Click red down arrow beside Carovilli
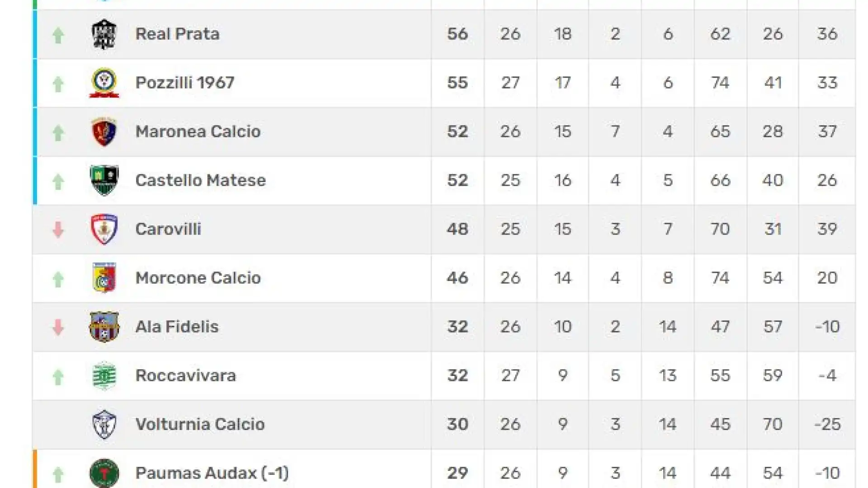This screenshot has height=488, width=868. tap(58, 230)
